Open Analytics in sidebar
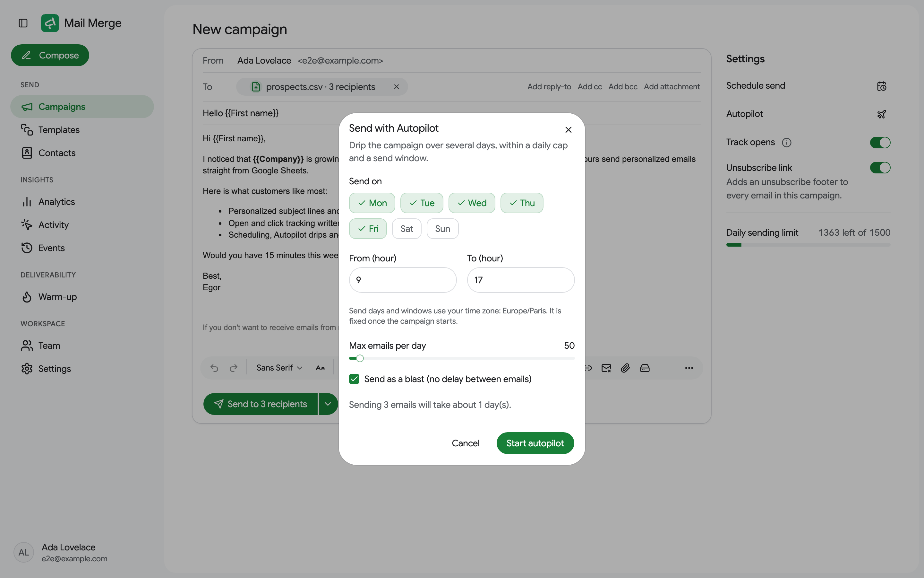Screen dimensions: 924x578 tap(82, 201)
